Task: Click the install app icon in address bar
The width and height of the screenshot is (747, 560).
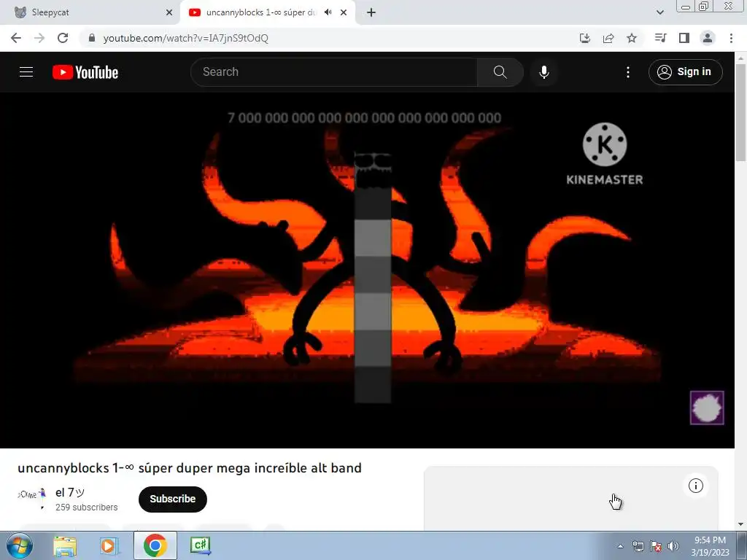Action: (584, 38)
